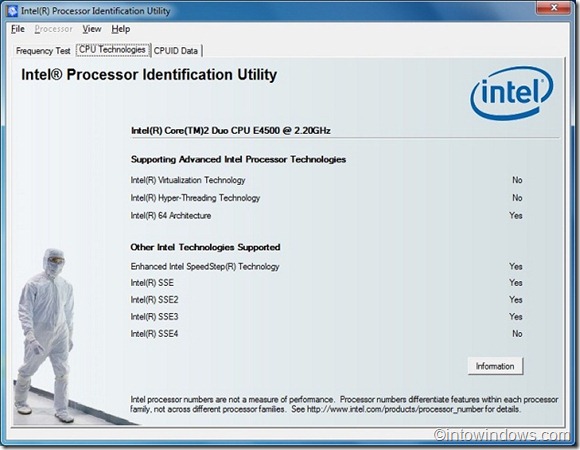580x450 pixels.
Task: Click the Intel(R) SSE4 label
Action: coord(154,334)
